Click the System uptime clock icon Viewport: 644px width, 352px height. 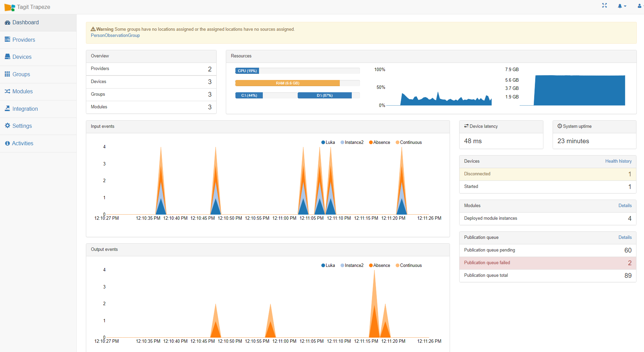[x=560, y=126]
